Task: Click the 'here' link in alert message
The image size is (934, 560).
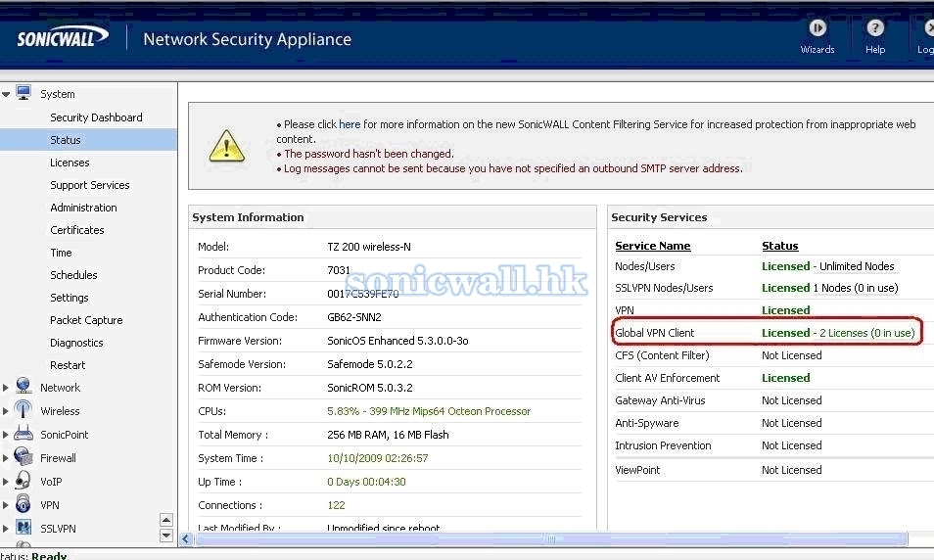Action: pyautogui.click(x=350, y=124)
